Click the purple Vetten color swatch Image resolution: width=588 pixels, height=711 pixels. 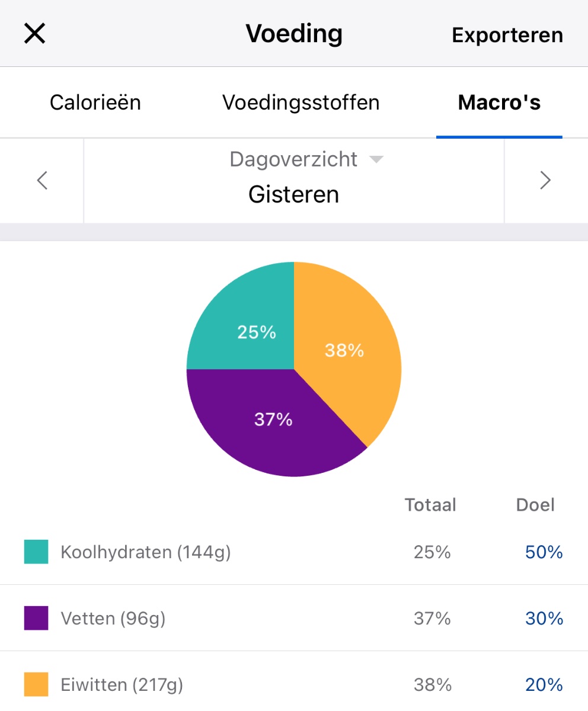[36, 619]
